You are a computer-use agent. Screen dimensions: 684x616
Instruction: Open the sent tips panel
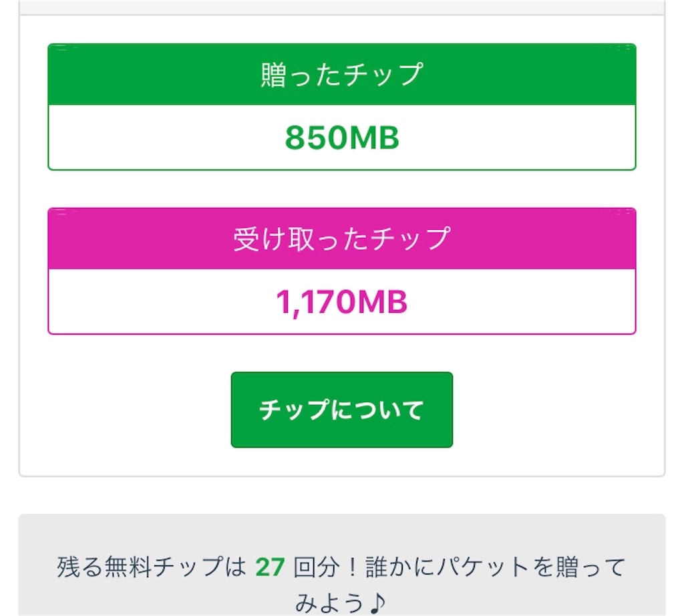pyautogui.click(x=341, y=107)
